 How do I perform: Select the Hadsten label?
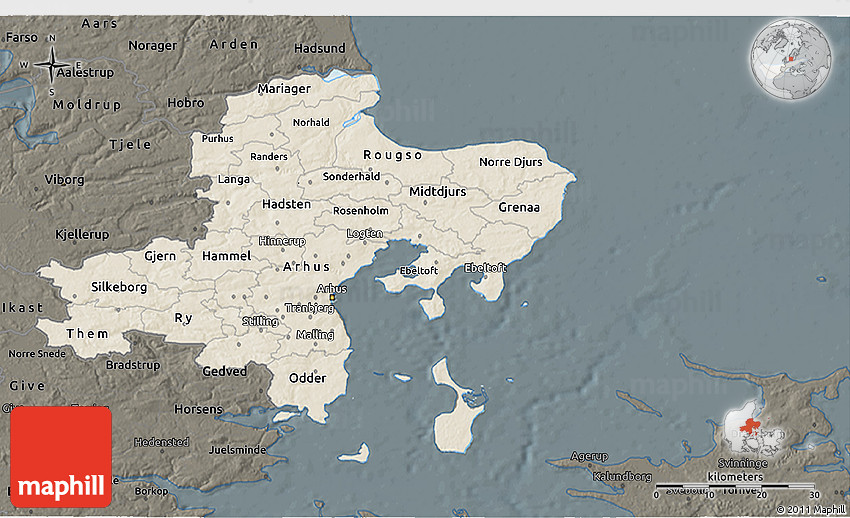[x=286, y=203]
